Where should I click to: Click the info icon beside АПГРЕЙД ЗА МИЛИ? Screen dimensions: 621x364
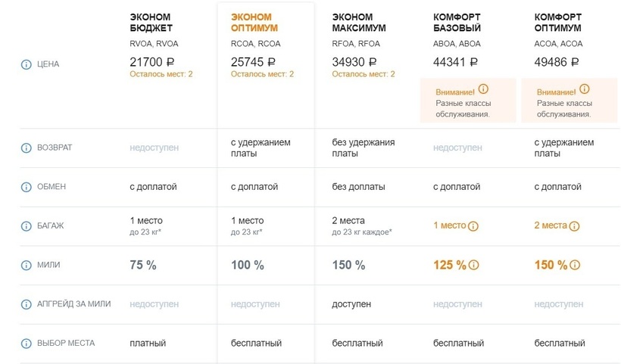tap(27, 304)
